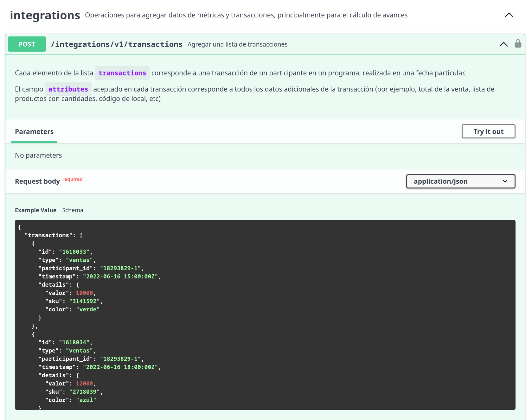
Task: Select the Example Value tab
Action: coord(35,210)
